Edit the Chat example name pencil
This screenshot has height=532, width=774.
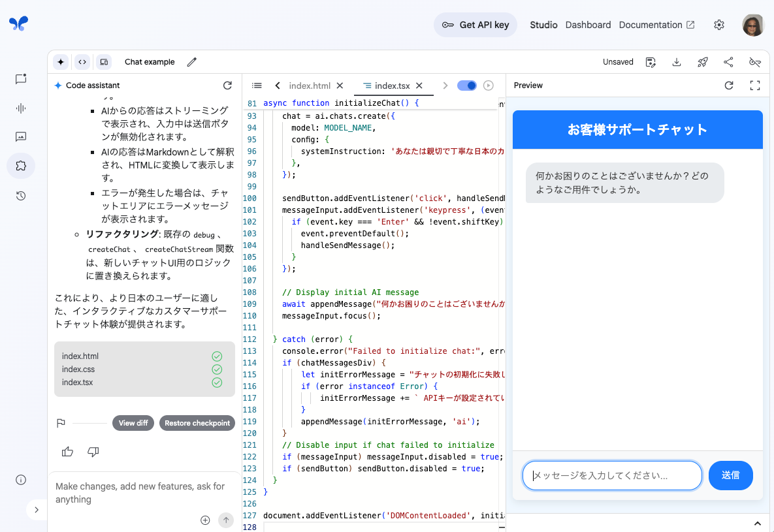point(191,62)
